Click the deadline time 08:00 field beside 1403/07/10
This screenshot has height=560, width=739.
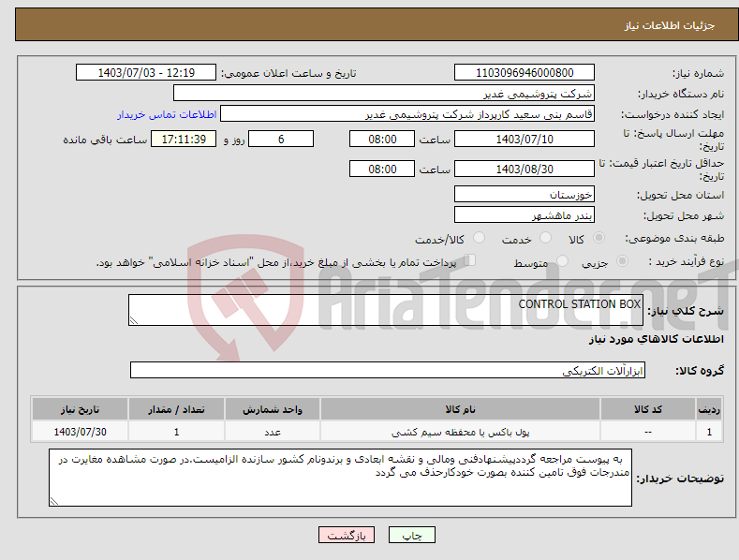click(x=382, y=139)
